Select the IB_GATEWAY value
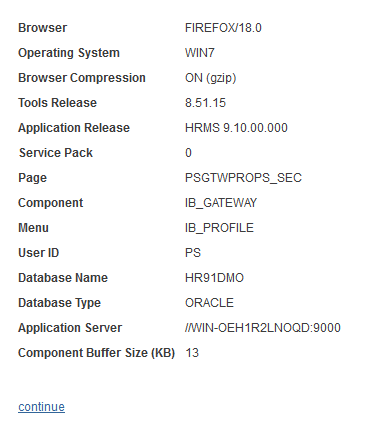366x440 pixels. [x=221, y=203]
